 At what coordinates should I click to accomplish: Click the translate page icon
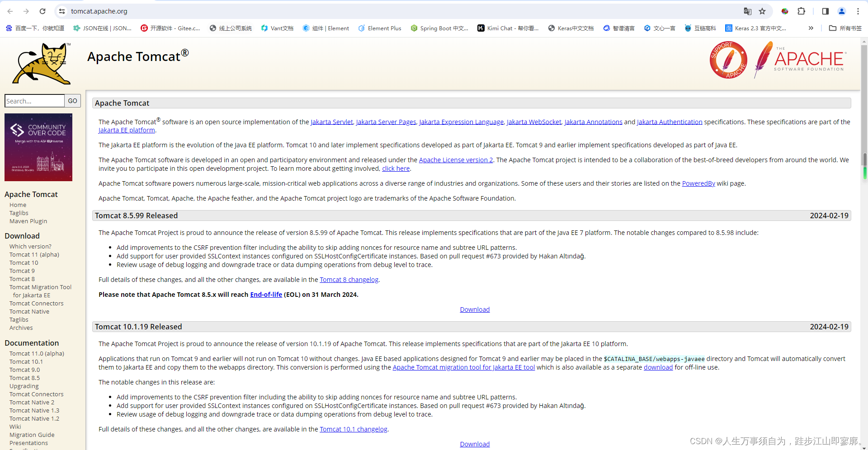[748, 11]
